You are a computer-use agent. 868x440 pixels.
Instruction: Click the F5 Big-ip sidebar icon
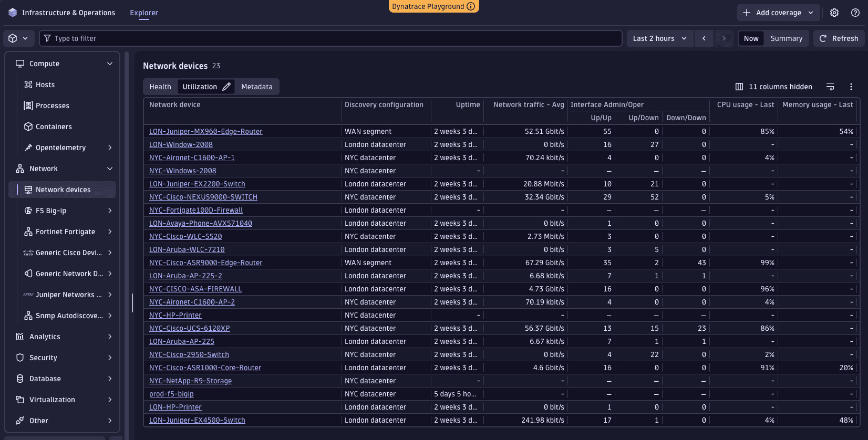[28, 211]
